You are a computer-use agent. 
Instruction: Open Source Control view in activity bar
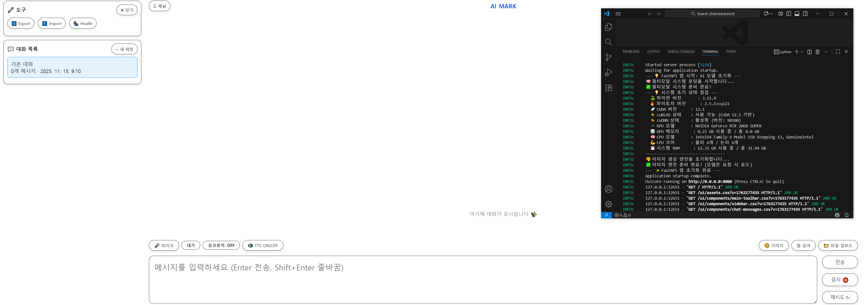coord(609,57)
